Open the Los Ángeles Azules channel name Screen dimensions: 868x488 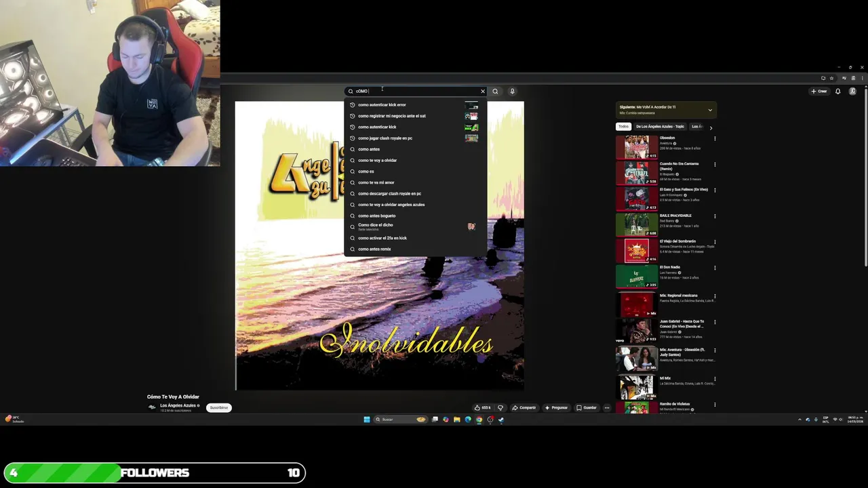pos(178,405)
